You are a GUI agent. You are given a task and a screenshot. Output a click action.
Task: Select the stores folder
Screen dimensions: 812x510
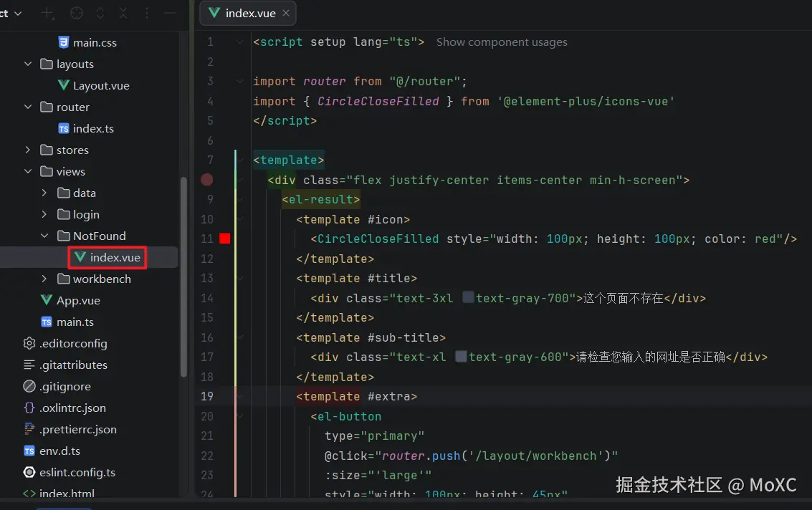click(72, 150)
